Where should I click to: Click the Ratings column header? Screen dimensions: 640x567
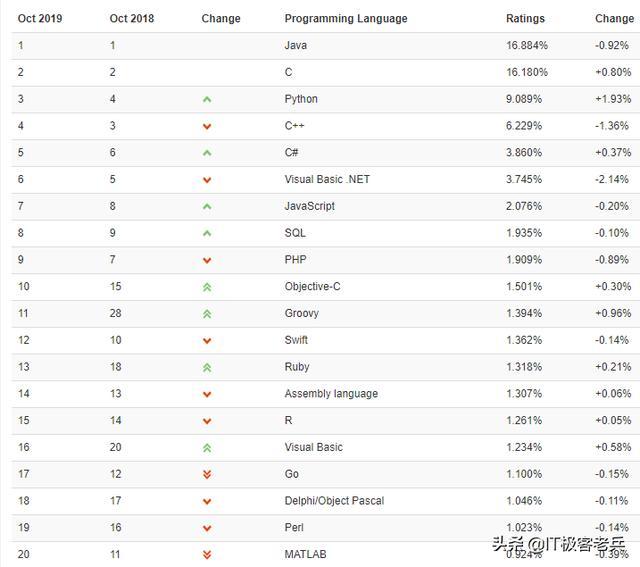(x=525, y=18)
